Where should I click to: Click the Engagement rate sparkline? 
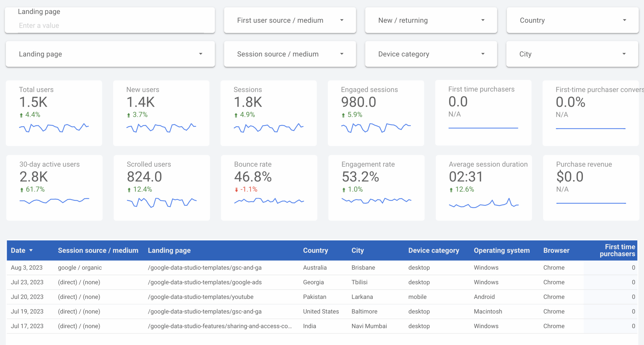(376, 201)
